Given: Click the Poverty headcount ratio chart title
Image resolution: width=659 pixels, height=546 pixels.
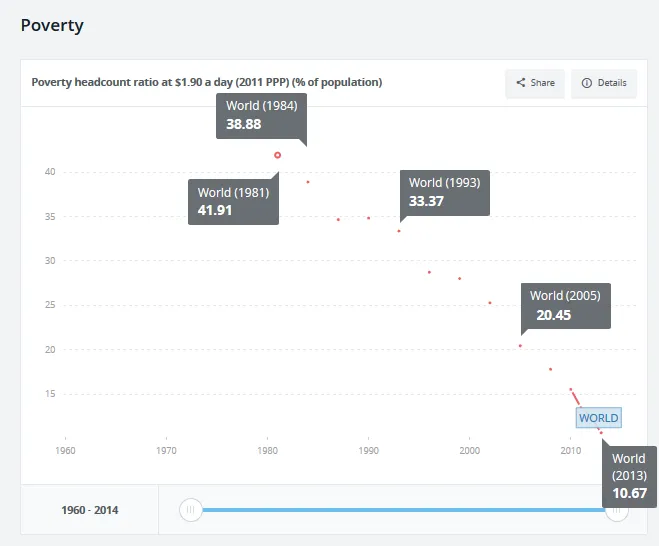Looking at the screenshot, I should 207,82.
